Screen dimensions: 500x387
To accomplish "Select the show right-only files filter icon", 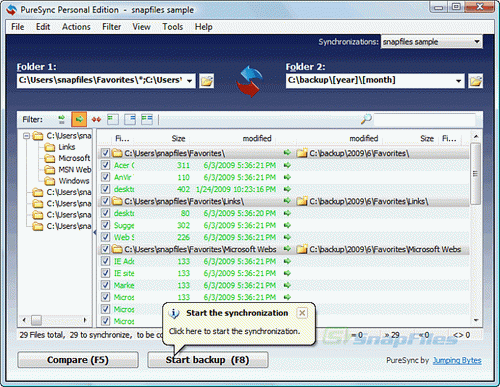I will [130, 119].
